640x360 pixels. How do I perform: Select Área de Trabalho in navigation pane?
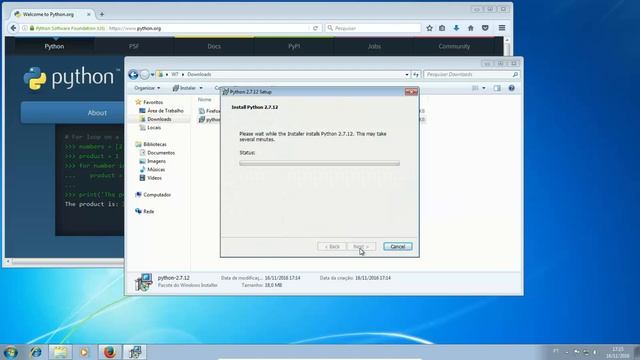pyautogui.click(x=165, y=111)
